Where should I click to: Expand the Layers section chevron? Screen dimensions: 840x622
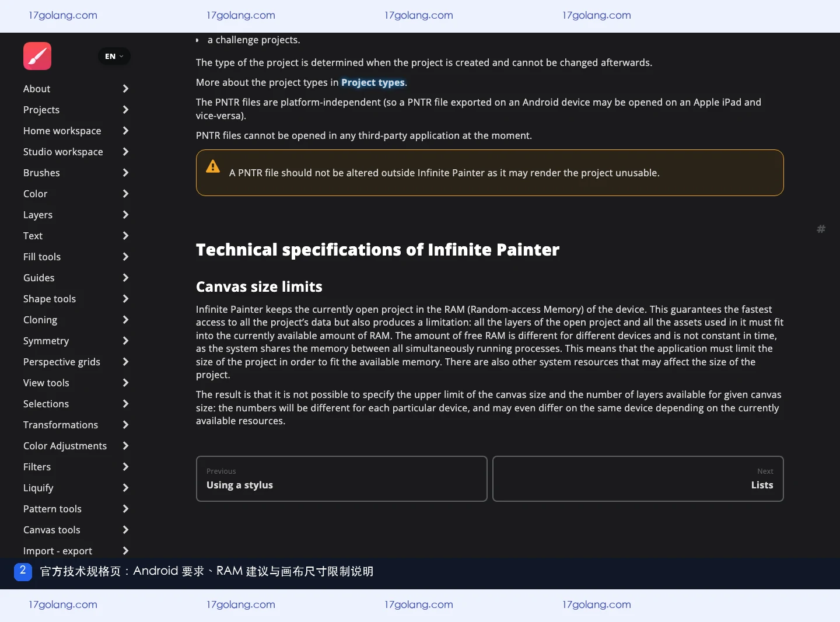coord(125,215)
